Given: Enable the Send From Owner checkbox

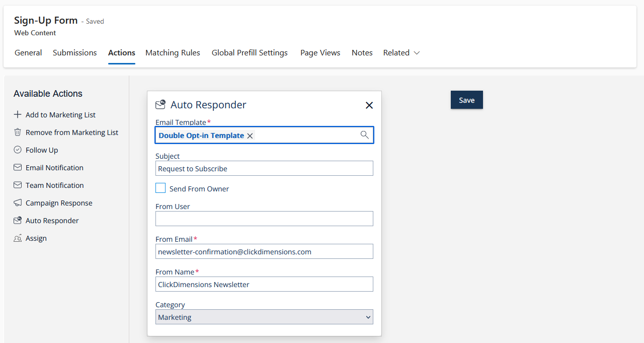Looking at the screenshot, I should tap(160, 188).
